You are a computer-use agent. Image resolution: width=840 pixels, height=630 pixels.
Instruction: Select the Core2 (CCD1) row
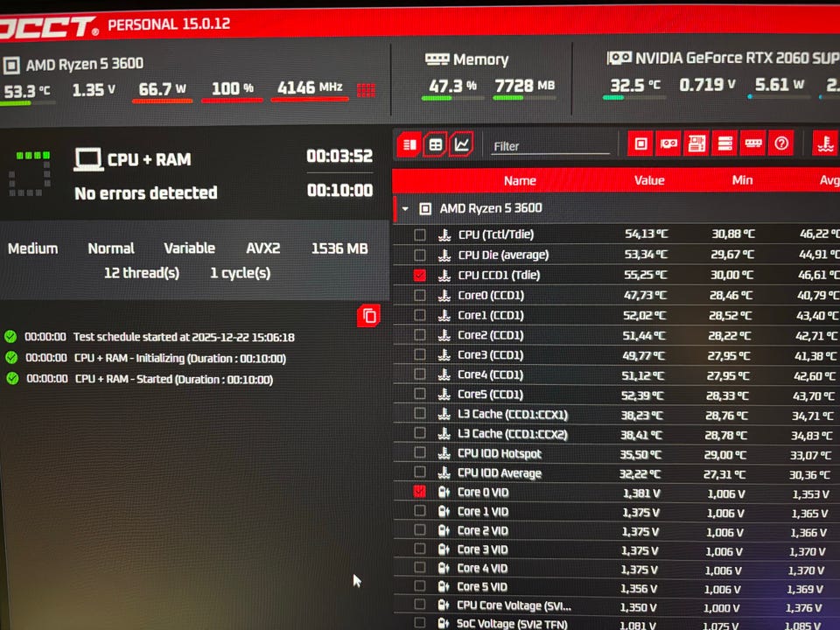pos(616,335)
